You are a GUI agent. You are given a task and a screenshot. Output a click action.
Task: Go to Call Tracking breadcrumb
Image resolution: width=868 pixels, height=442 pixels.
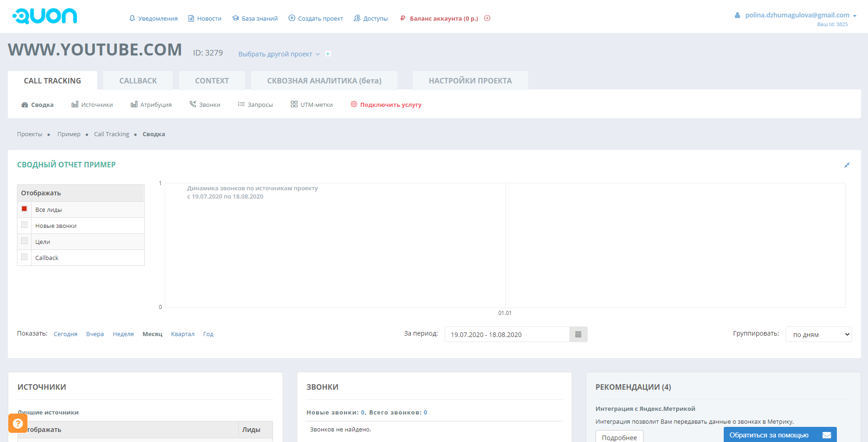click(112, 134)
